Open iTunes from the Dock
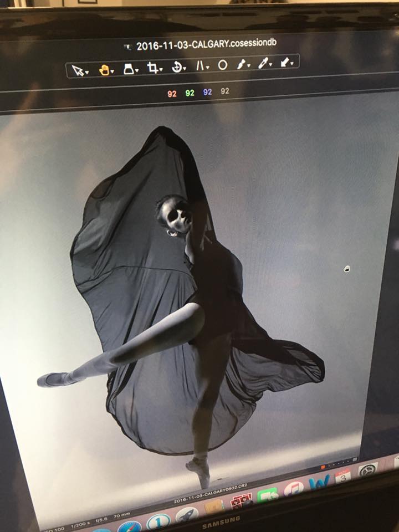The image size is (399, 532). tap(293, 489)
